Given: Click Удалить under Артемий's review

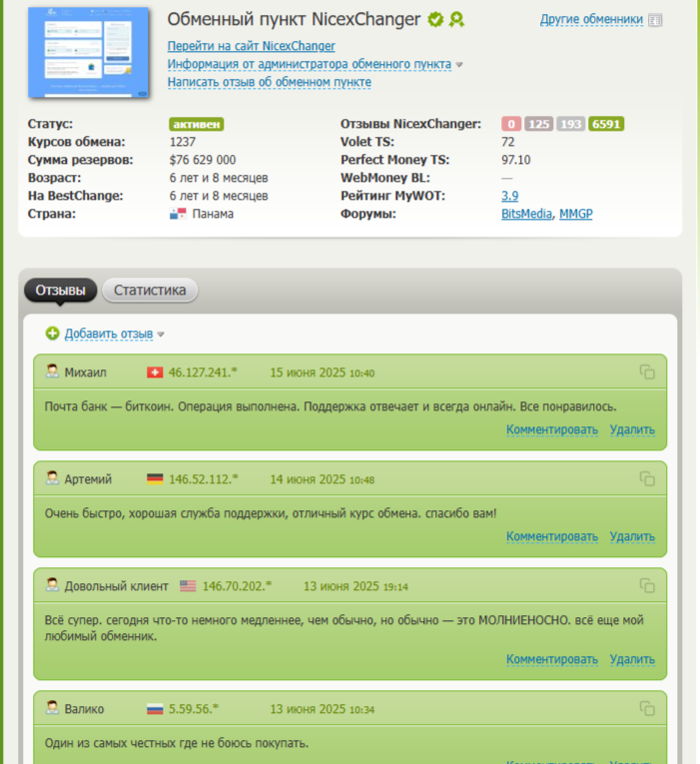Looking at the screenshot, I should click(632, 536).
